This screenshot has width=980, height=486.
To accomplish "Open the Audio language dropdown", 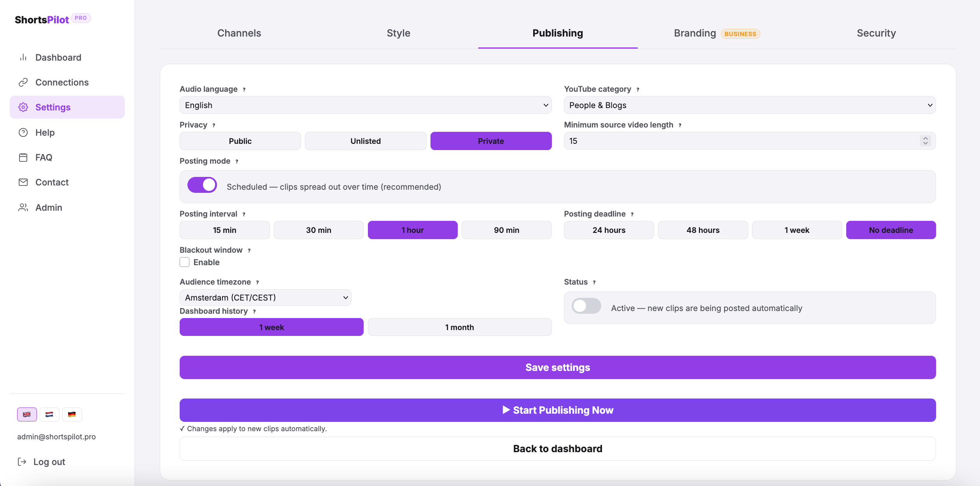I will click(365, 105).
